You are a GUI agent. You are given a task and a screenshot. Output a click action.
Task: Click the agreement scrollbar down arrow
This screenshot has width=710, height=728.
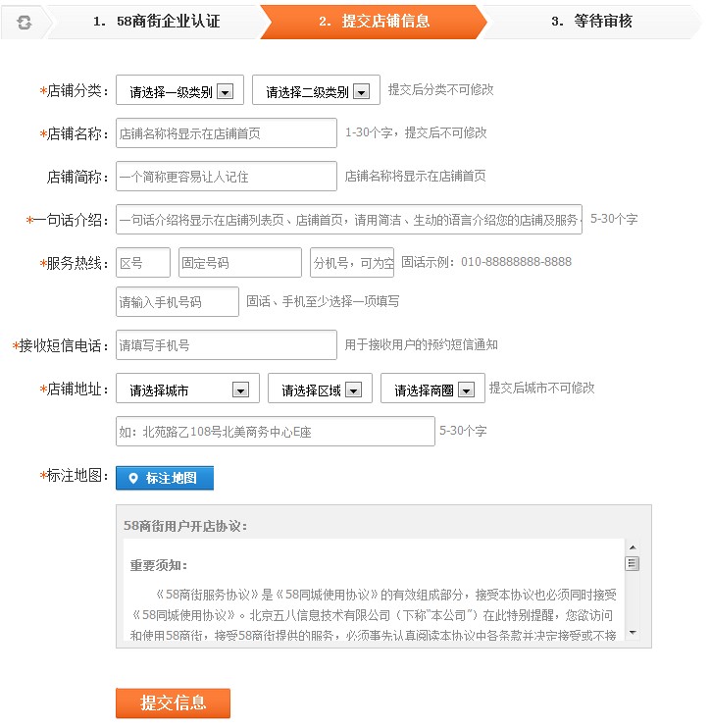(x=633, y=633)
